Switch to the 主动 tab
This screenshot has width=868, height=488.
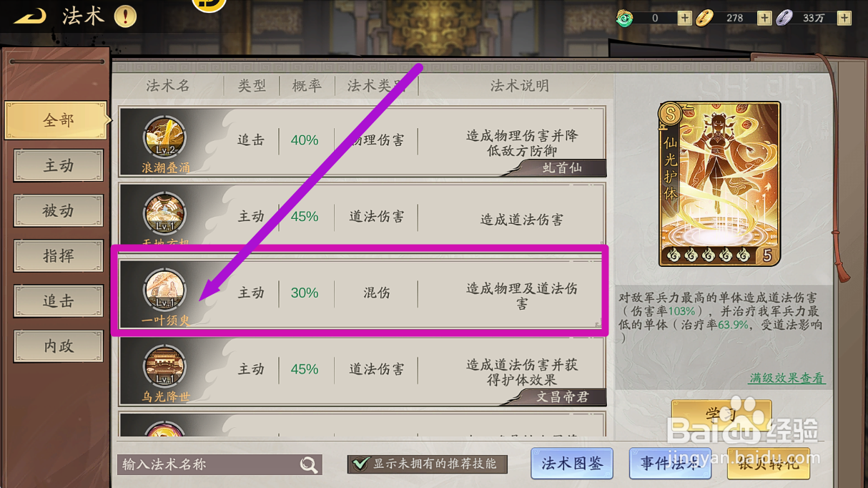point(59,166)
